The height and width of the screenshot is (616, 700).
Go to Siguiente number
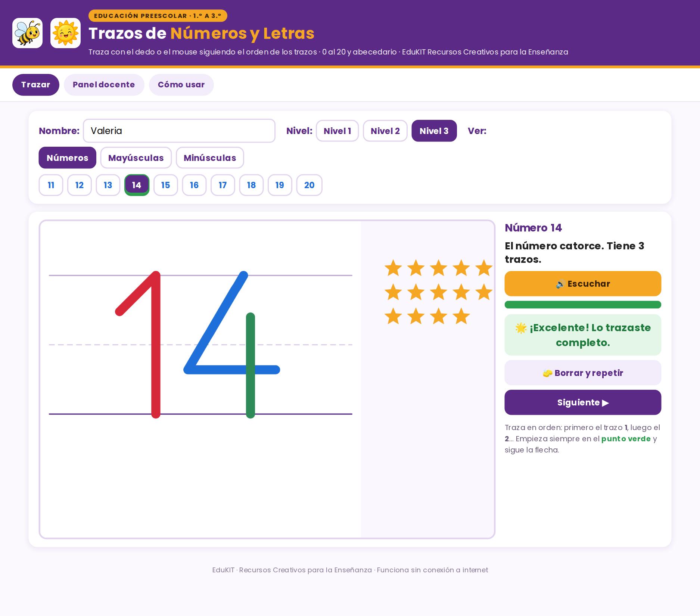pos(583,402)
